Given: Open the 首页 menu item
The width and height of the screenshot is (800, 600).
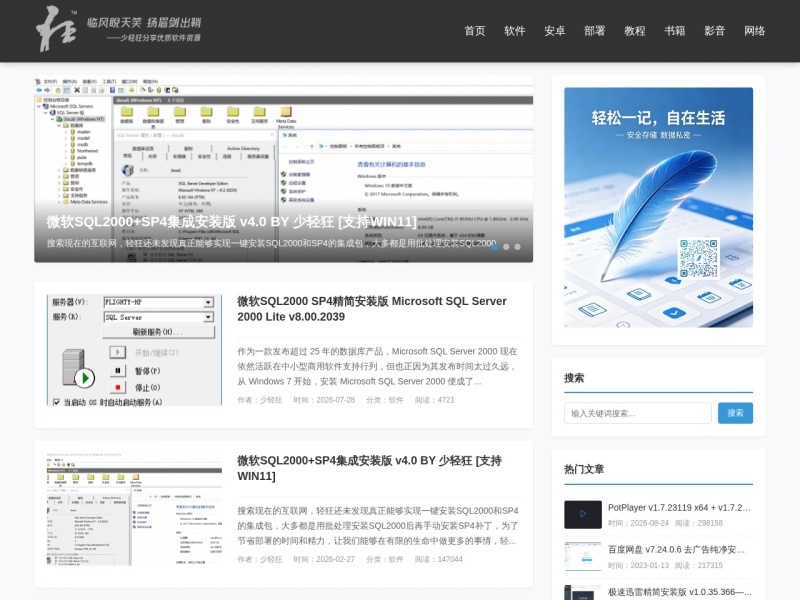Looking at the screenshot, I should tap(474, 31).
